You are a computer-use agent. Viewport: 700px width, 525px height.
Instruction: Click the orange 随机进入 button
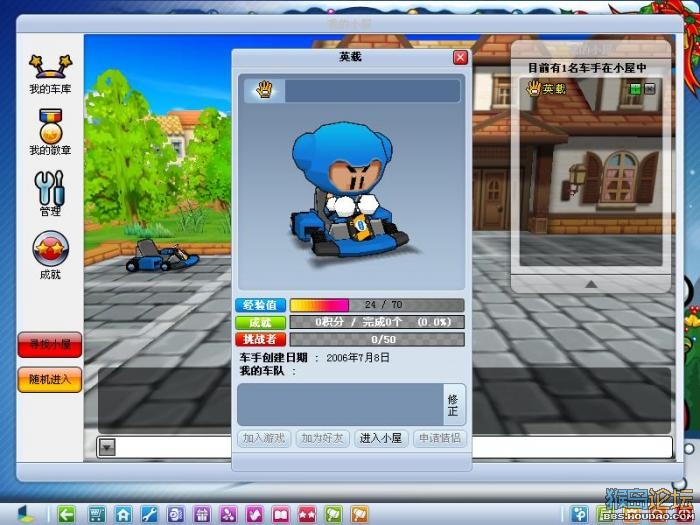[x=50, y=379]
